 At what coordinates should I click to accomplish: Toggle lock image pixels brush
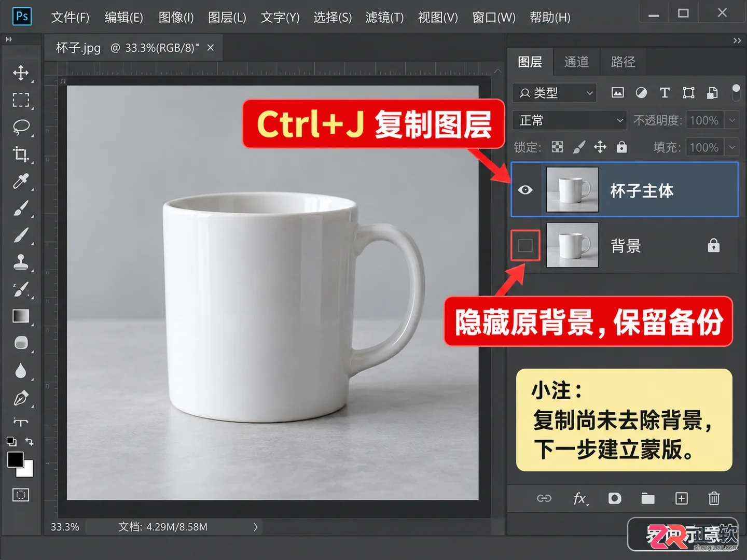point(579,147)
